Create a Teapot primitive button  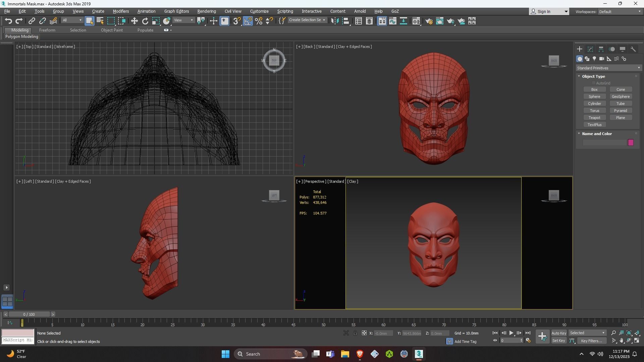coord(594,118)
